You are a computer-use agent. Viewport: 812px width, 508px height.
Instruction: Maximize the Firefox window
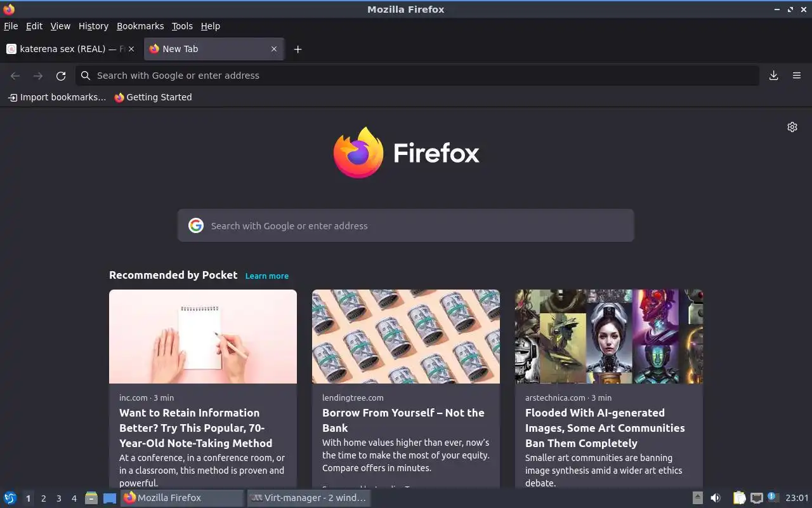tap(790, 10)
